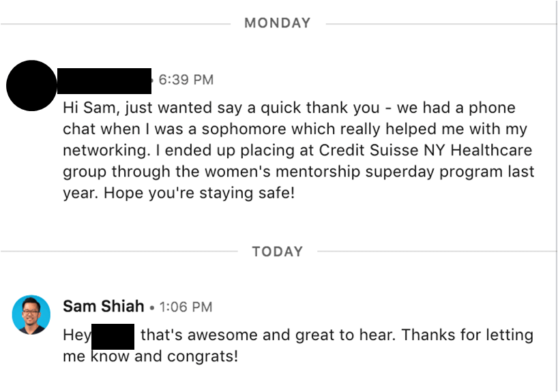Screen dimensions: 558x392
Task: Click the sentence "Hope you're staying safe!"
Action: (x=199, y=194)
